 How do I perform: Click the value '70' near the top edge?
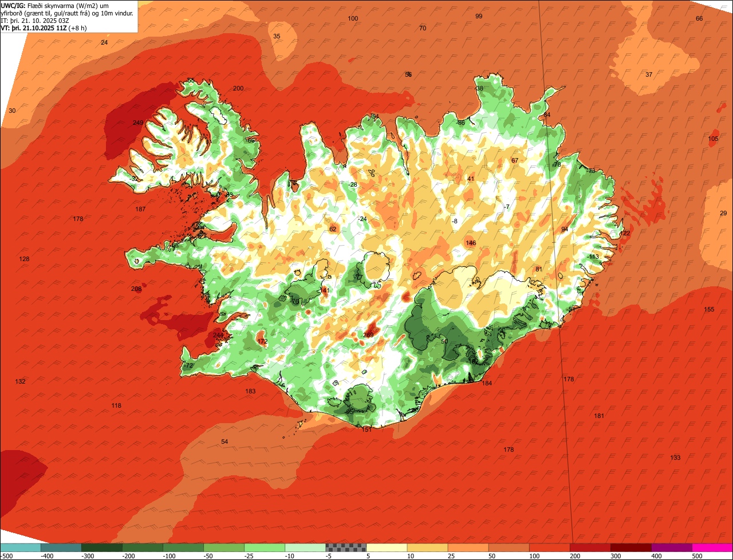(x=423, y=28)
